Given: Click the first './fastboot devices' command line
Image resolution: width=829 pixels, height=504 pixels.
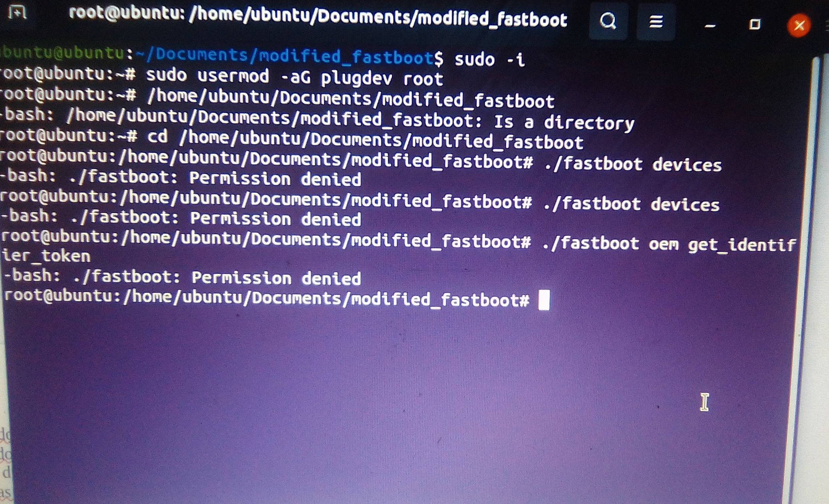Looking at the screenshot, I should 361,162.
